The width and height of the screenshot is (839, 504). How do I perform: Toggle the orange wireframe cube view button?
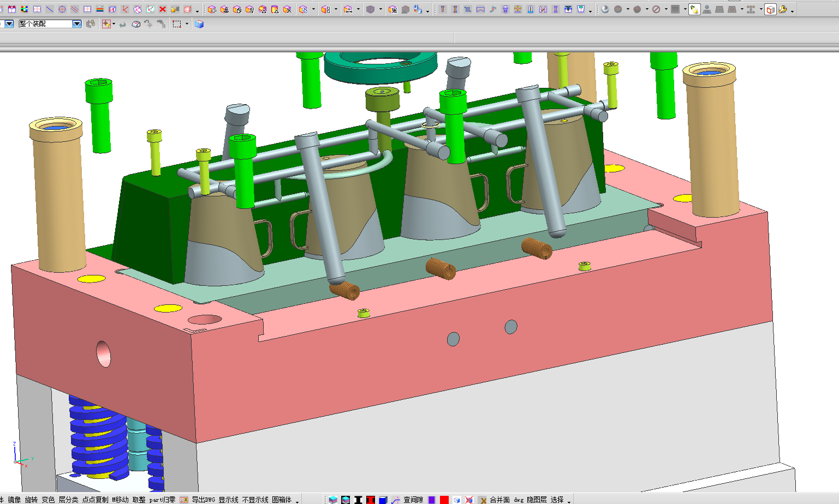[770, 9]
